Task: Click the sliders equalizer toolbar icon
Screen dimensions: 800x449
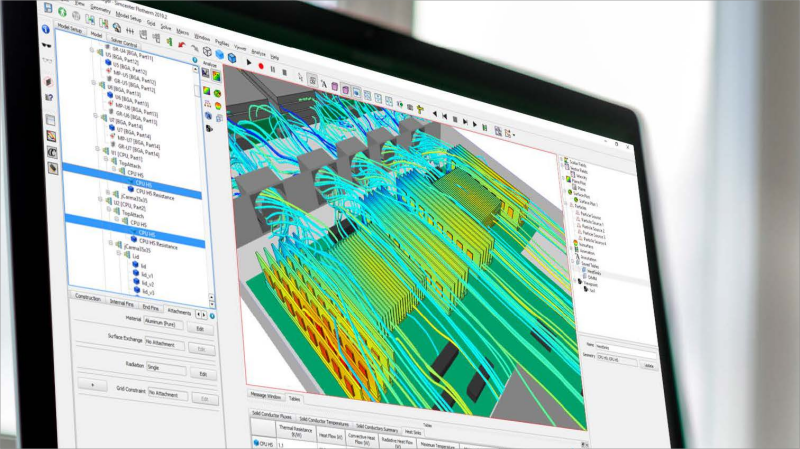Action: 130,31
